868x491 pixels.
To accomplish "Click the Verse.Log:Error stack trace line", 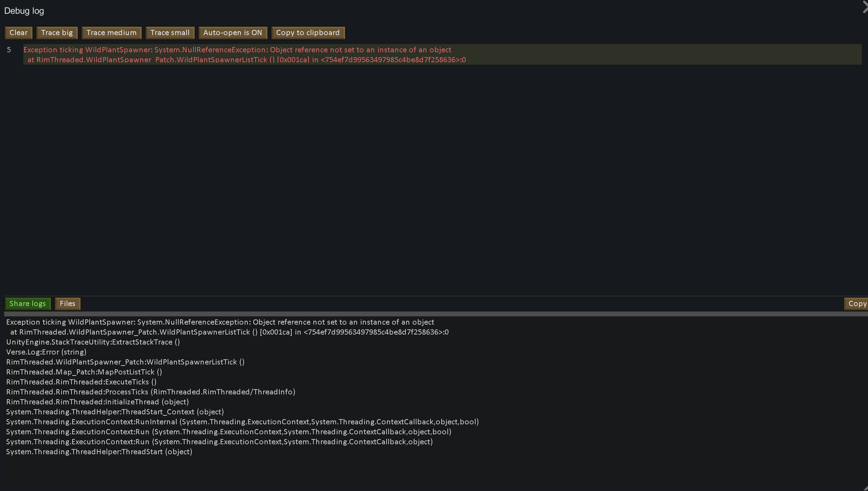I will click(x=46, y=352).
